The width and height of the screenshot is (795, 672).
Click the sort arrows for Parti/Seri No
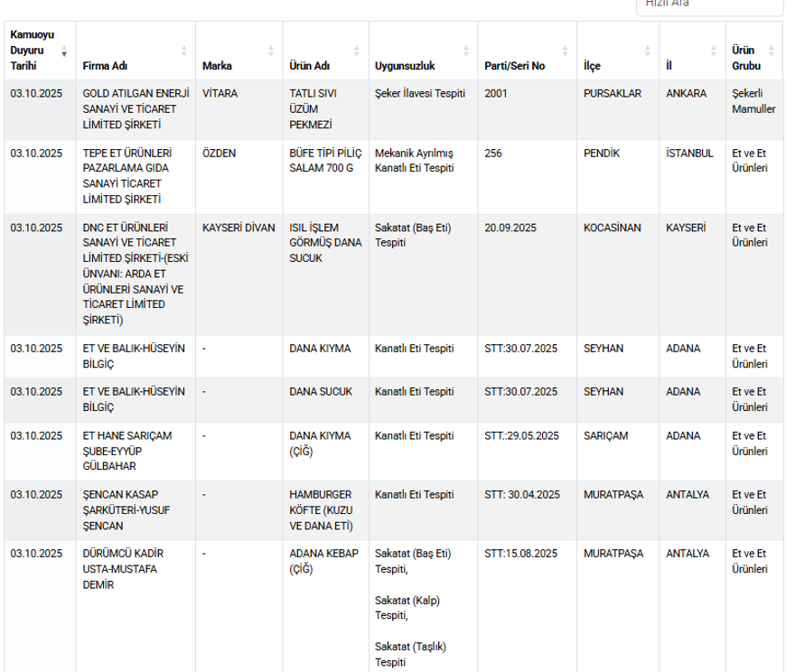566,51
